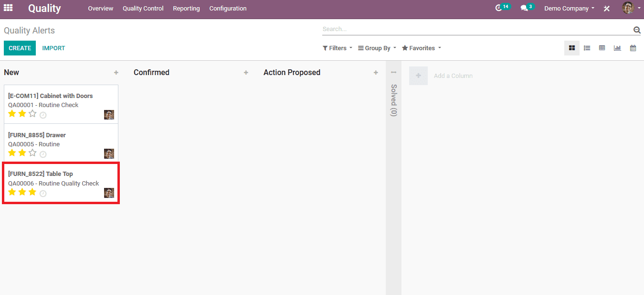This screenshot has height=295, width=644.
Task: Click the Action Proposed column header
Action: point(292,73)
